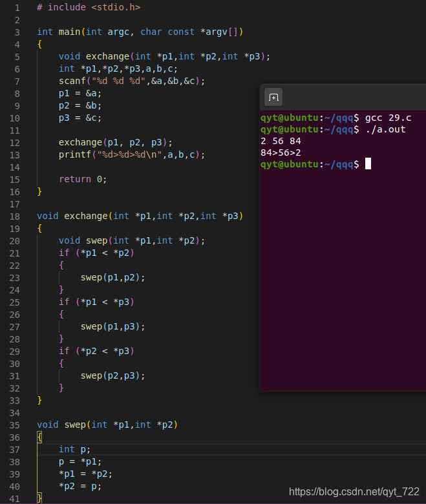This screenshot has width=426, height=504.
Task: Click line number 1 in the gutter
Action: pos(17,8)
